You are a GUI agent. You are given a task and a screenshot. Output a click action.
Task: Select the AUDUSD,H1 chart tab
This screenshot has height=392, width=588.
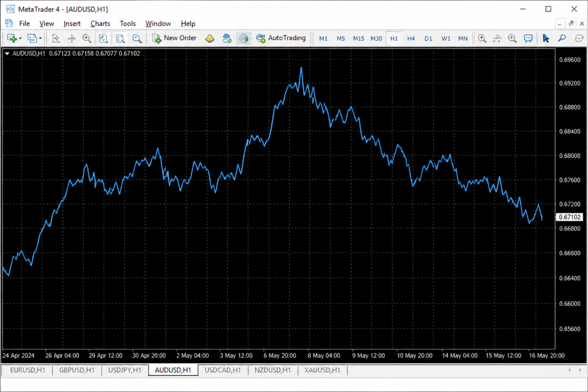[x=173, y=370]
